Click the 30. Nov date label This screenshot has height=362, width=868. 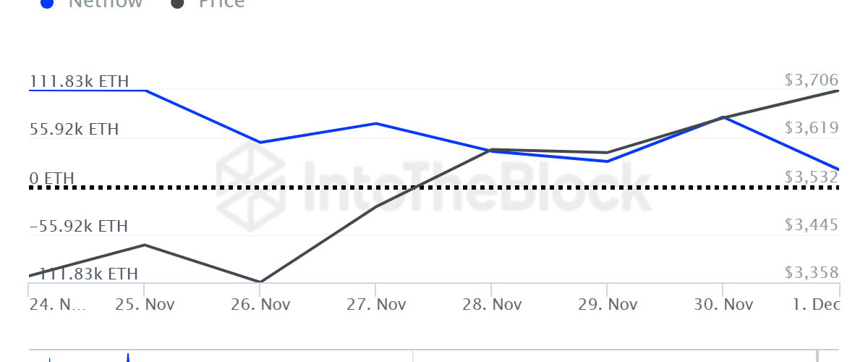click(723, 304)
